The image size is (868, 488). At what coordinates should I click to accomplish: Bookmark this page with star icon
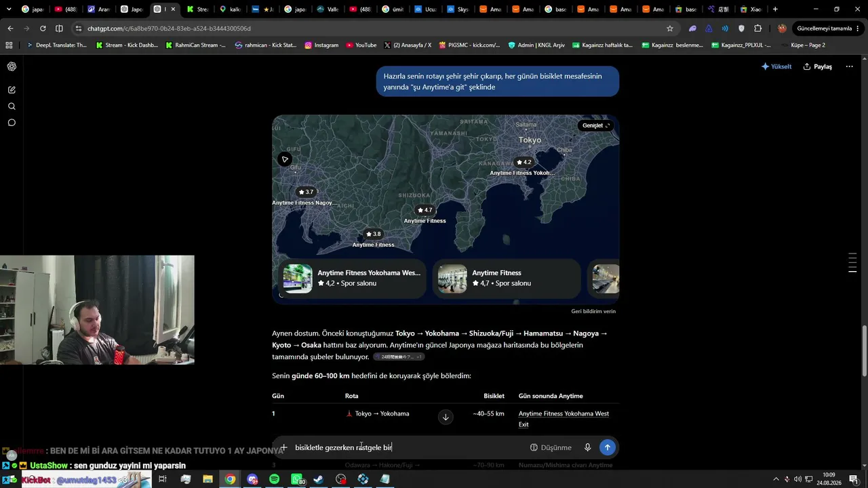(x=670, y=28)
